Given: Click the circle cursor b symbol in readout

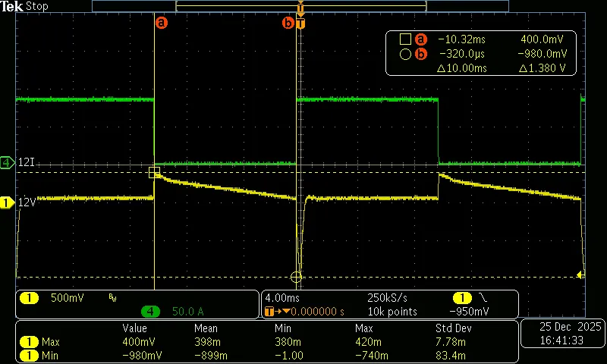Looking at the screenshot, I should coord(405,54).
